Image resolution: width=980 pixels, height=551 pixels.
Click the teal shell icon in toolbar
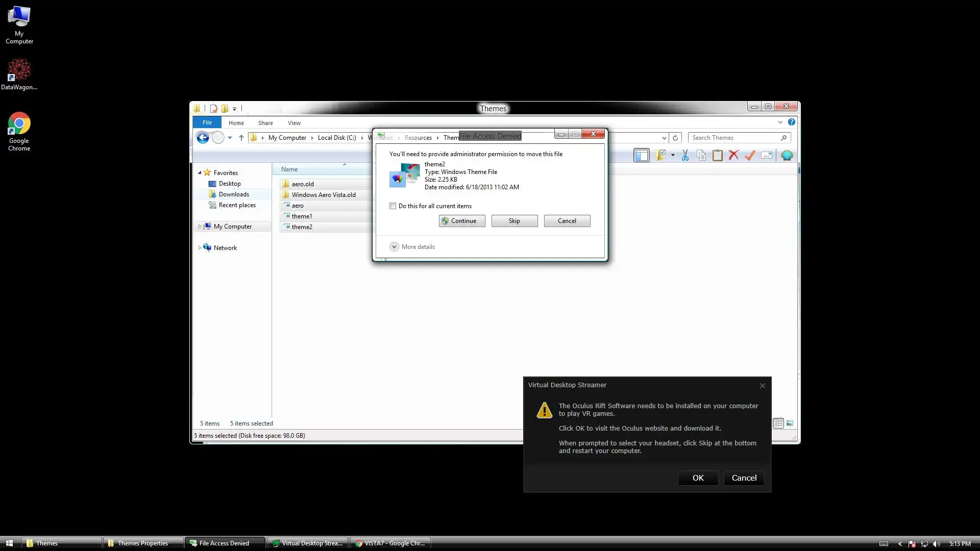point(787,156)
